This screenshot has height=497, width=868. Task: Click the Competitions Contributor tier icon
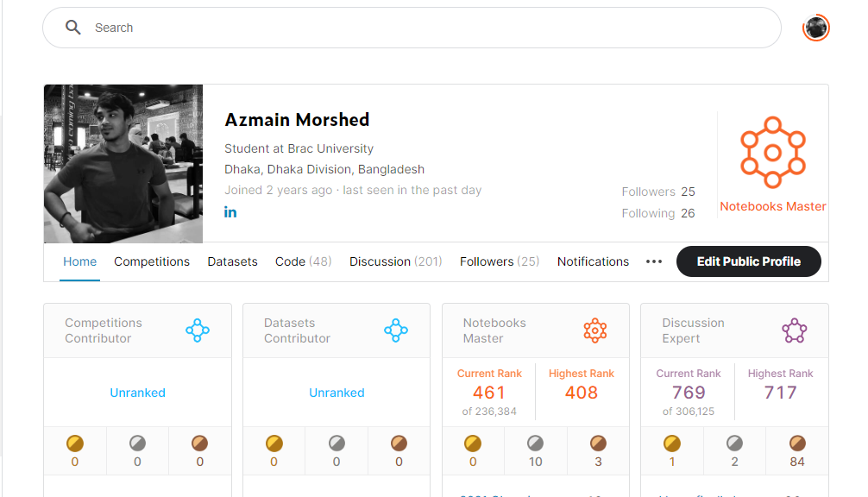click(198, 330)
